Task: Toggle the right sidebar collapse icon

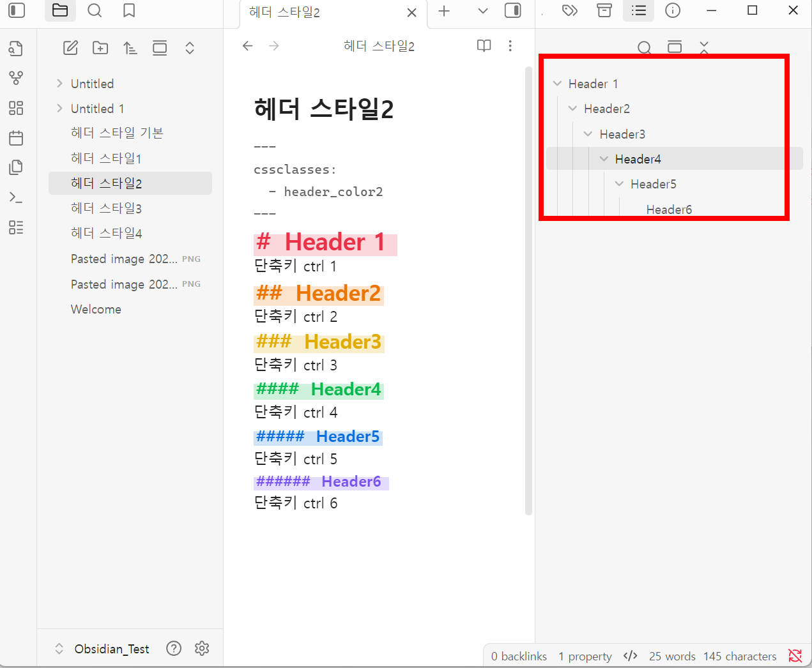Action: tap(513, 11)
